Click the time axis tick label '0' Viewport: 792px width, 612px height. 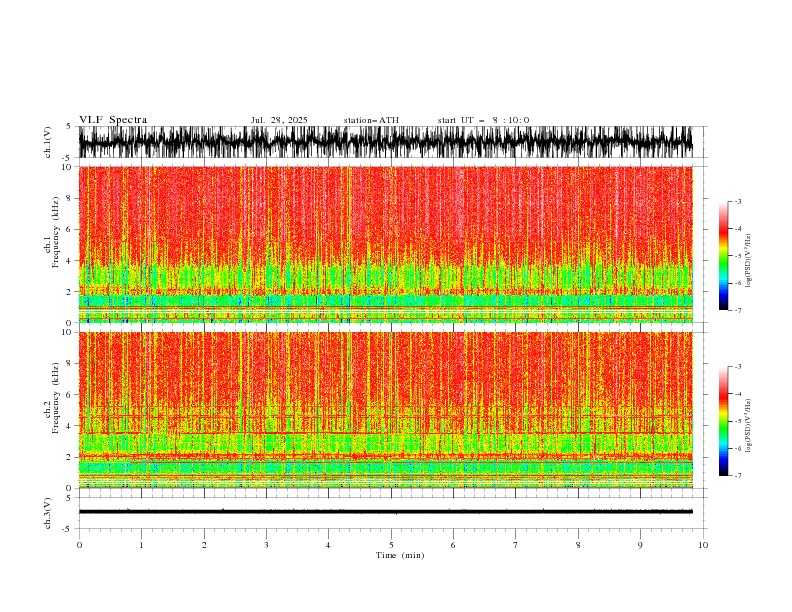pyautogui.click(x=79, y=545)
